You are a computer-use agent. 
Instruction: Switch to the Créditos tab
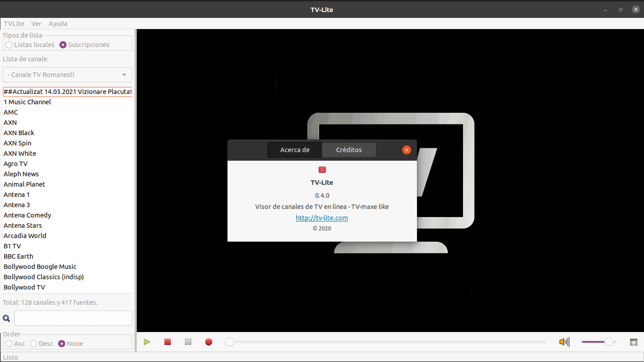coord(349,150)
